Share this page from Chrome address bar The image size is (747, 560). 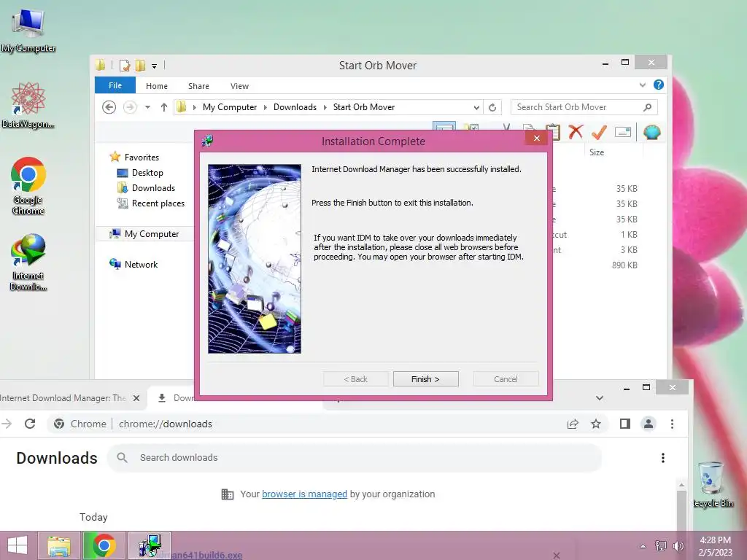(573, 424)
